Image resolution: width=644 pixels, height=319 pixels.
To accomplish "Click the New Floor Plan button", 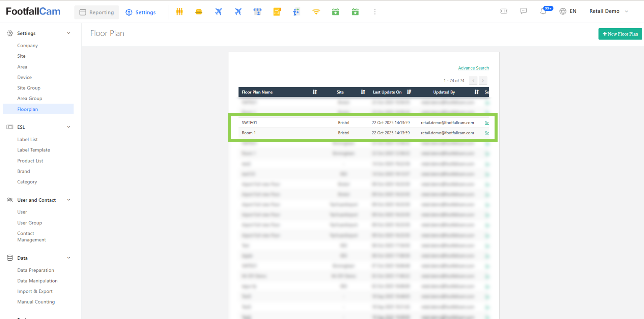I will 620,34.
